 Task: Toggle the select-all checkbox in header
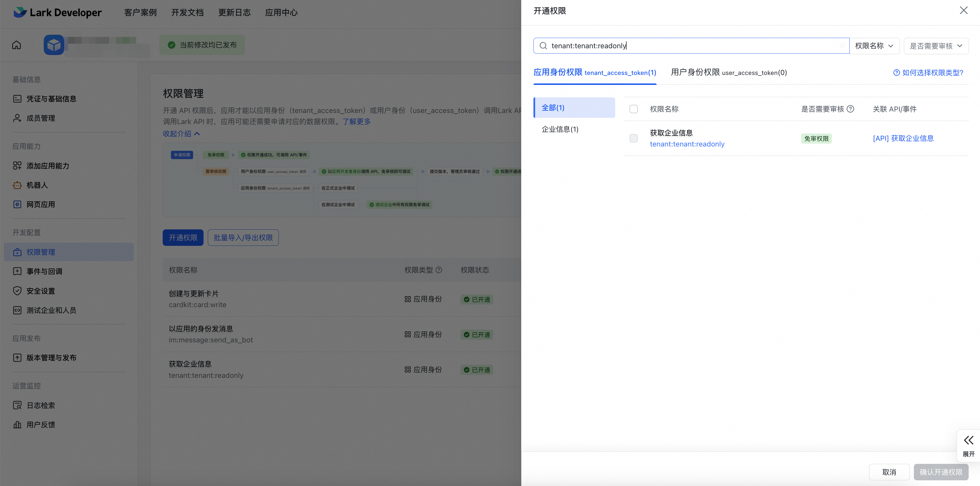633,109
